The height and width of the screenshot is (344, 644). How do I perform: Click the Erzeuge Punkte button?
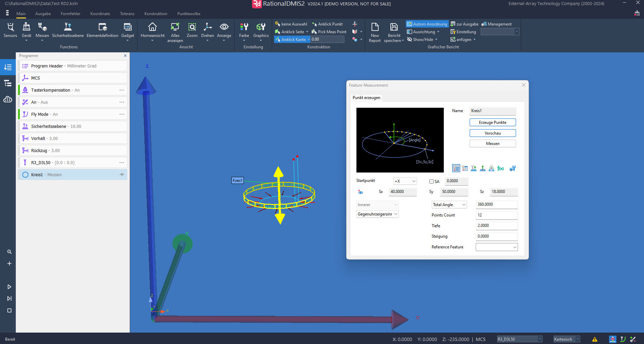point(492,122)
